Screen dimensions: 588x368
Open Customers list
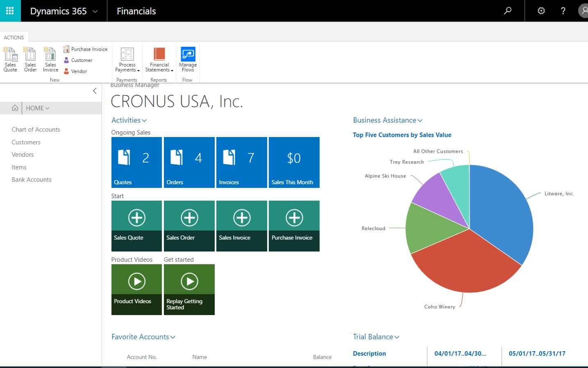(26, 142)
